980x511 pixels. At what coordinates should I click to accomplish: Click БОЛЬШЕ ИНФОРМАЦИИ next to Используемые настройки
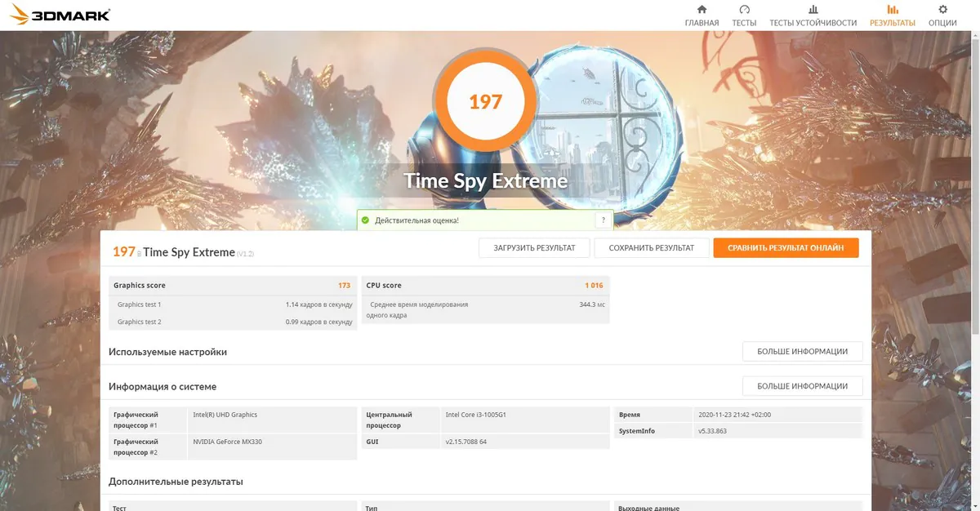tap(802, 352)
